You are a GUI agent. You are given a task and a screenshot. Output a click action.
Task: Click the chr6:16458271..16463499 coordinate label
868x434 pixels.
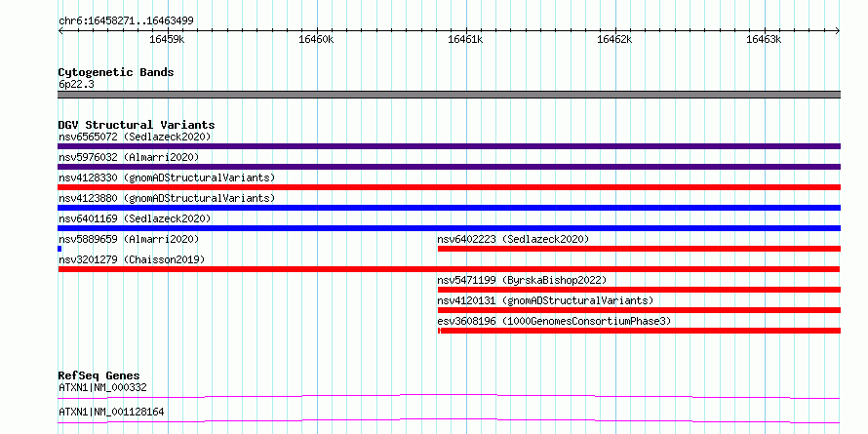click(x=126, y=21)
